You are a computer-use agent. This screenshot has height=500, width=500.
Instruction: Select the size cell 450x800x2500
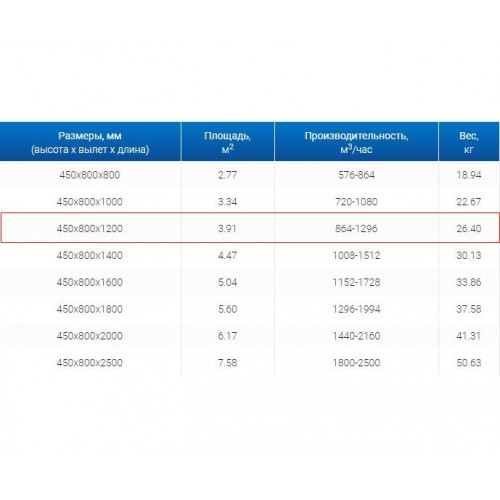coord(90,363)
